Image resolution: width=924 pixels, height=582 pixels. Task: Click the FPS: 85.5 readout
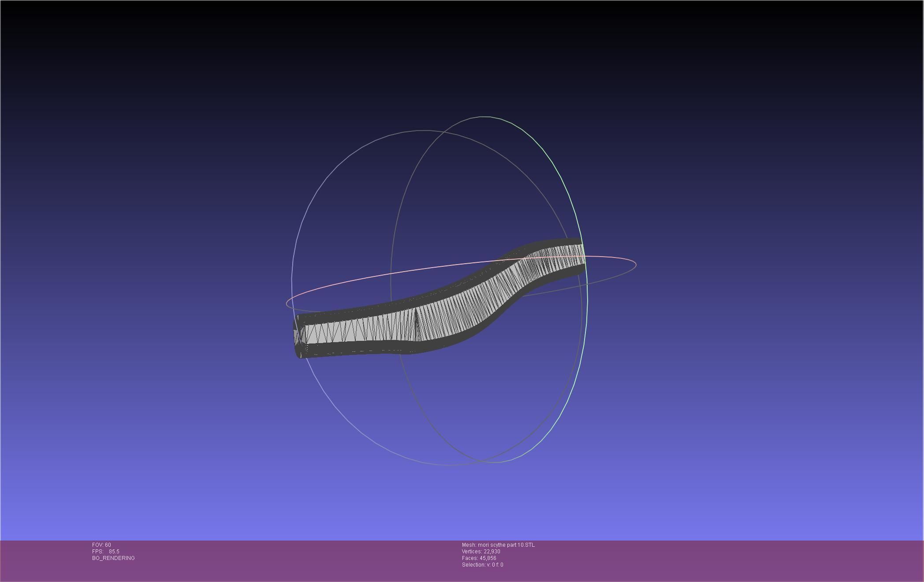click(106, 552)
